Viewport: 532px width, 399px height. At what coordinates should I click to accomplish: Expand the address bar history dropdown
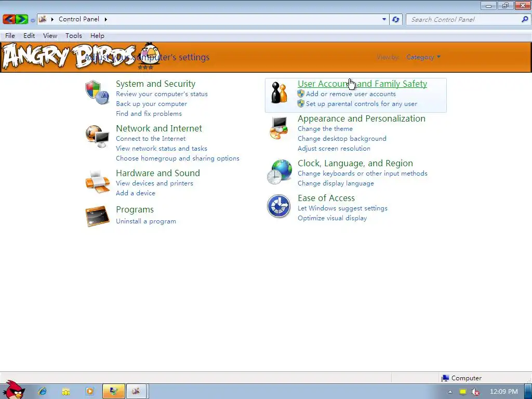[x=384, y=19]
